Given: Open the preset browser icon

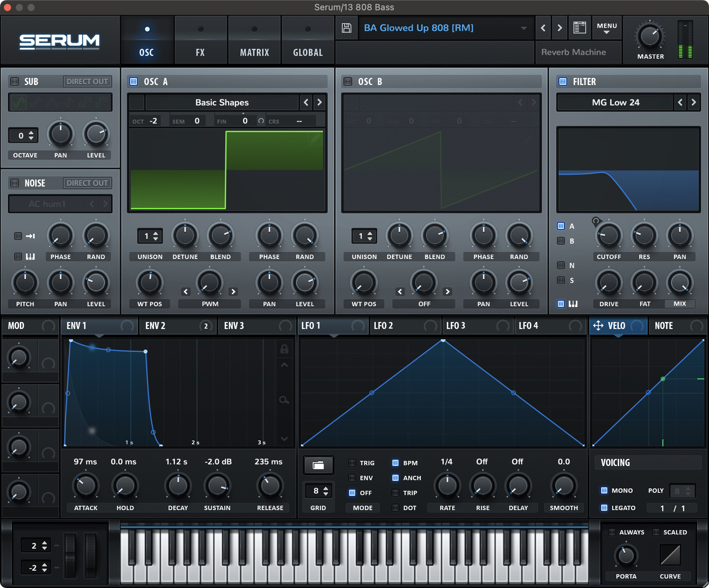Looking at the screenshot, I should tap(579, 28).
